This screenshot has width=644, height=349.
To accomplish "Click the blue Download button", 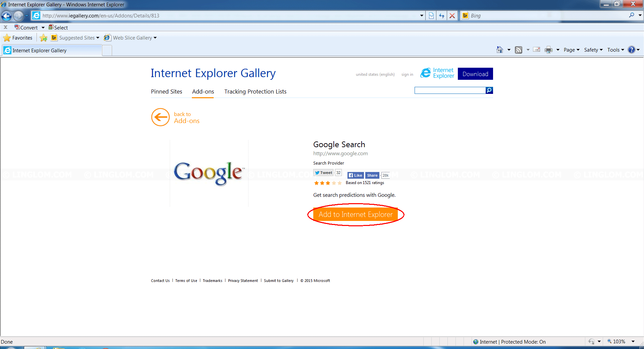I will (475, 74).
